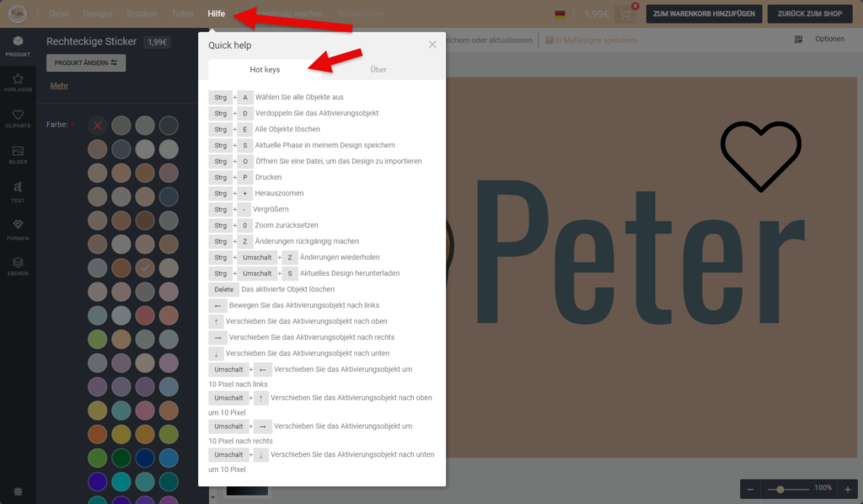Click the zoom slider handle

coord(781,489)
